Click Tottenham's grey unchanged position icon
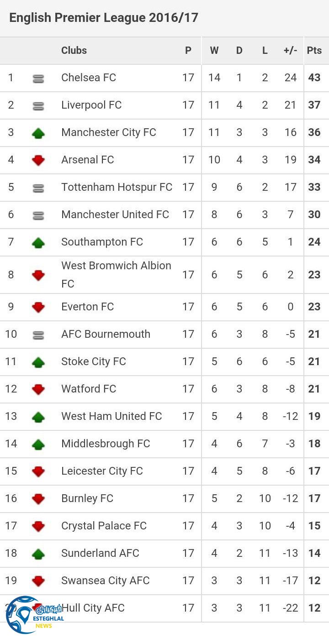Screen dimensions: 329x644 tap(38, 188)
